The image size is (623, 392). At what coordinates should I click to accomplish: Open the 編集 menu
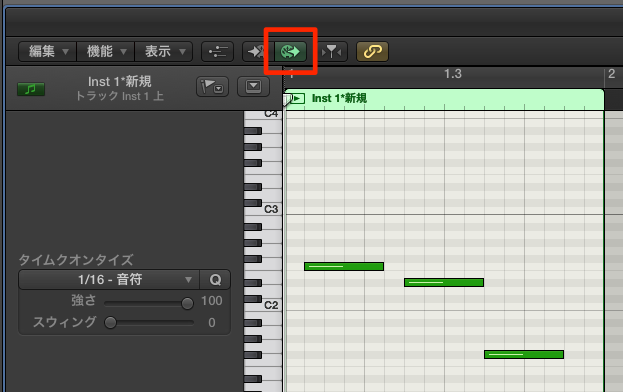click(47, 52)
